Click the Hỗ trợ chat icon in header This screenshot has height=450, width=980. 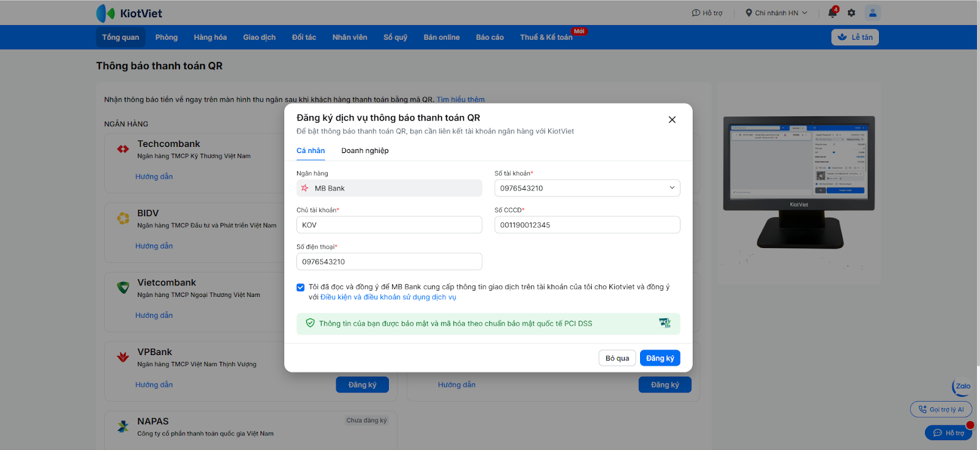tap(696, 13)
